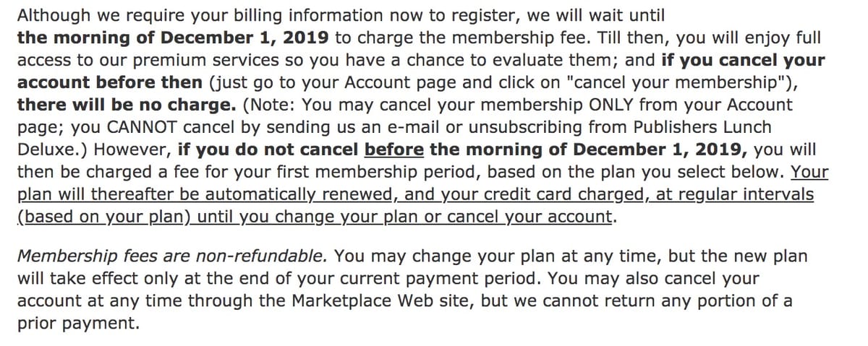Click the "prior payment" text
868x346 pixels.
[x=77, y=323]
